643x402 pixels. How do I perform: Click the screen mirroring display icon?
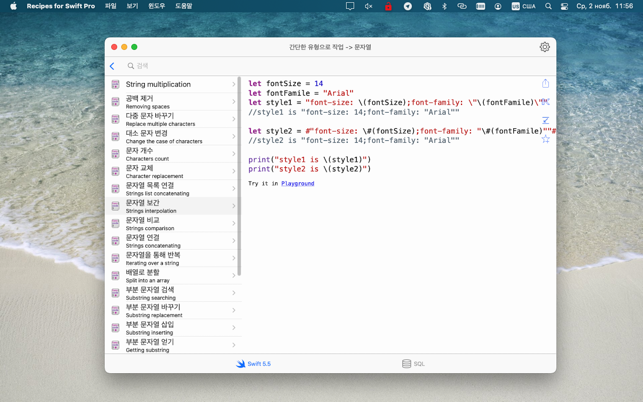click(350, 6)
